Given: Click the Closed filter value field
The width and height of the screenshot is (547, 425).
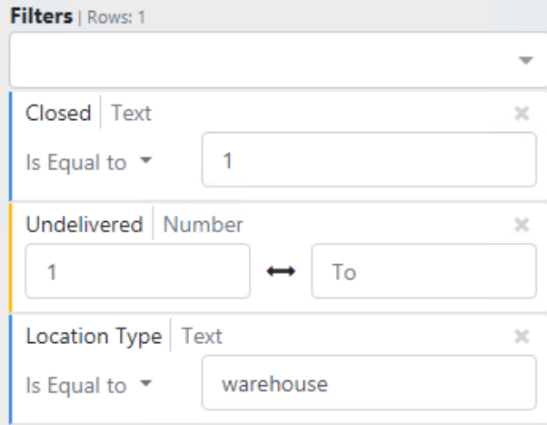Looking at the screenshot, I should 369,160.
